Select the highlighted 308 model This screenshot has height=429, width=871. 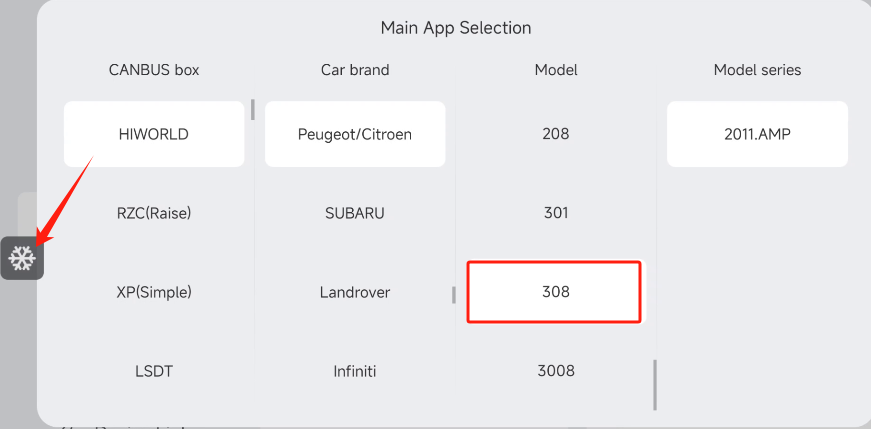(x=554, y=292)
